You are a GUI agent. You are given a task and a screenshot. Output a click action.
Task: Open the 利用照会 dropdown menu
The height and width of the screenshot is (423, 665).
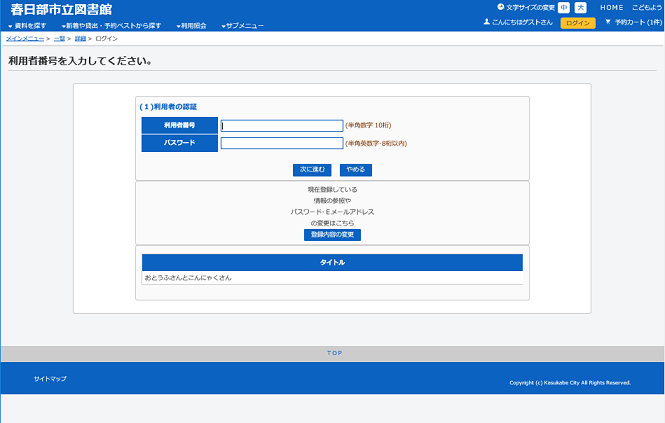[x=191, y=26]
